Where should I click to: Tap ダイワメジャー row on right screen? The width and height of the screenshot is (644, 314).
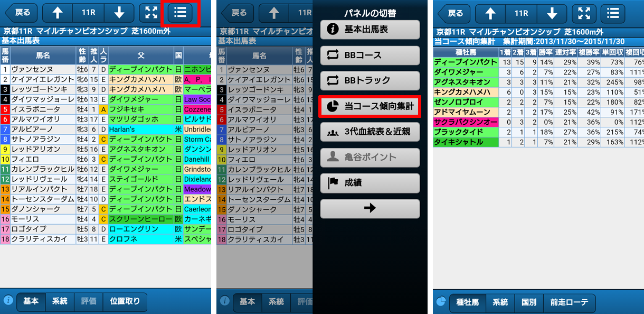point(538,72)
